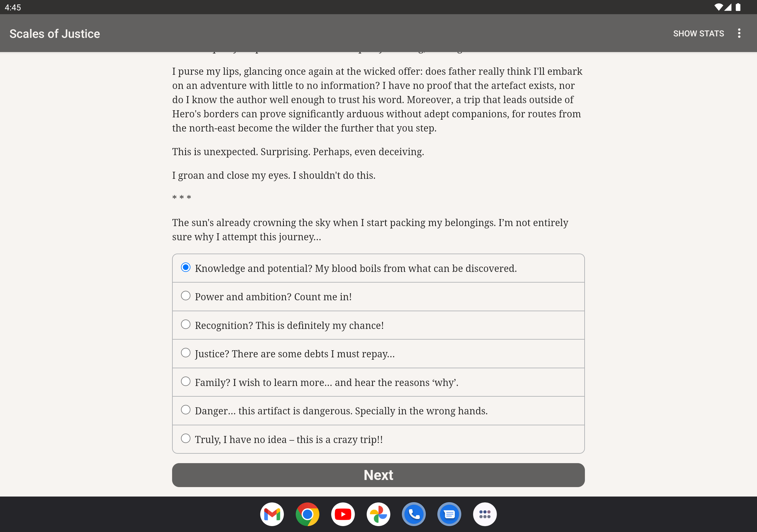Open Gmail from the dock
Screen dimensions: 757x532
[x=272, y=514]
